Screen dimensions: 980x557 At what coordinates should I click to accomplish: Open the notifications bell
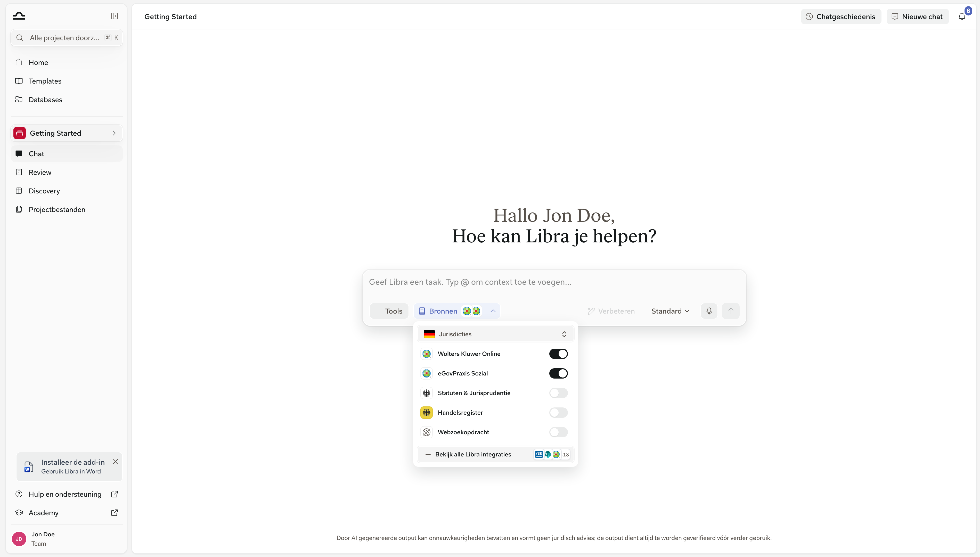(x=962, y=17)
